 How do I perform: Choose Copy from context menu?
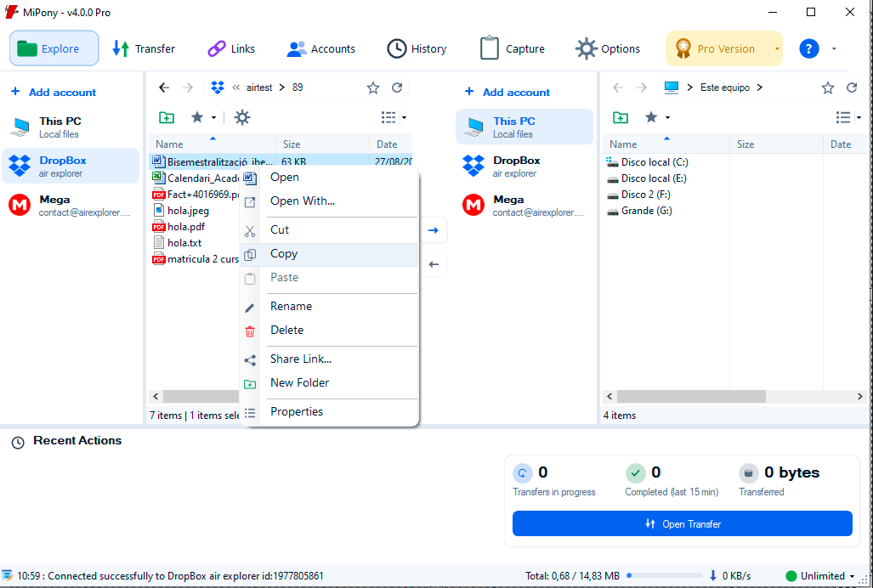[x=328, y=254]
